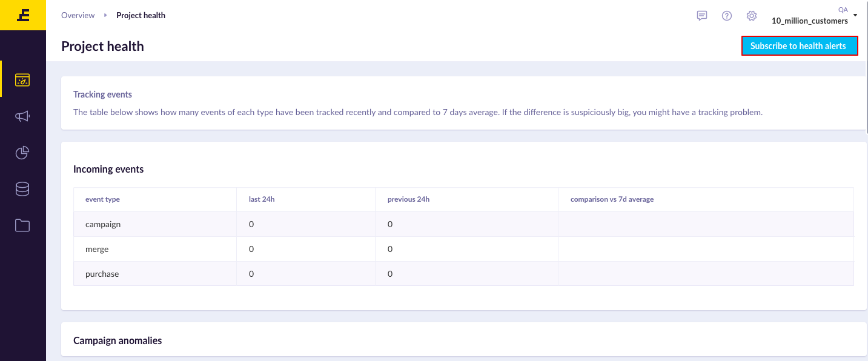Click the dropdown arrow next to QA
Viewport: 868px width, 361px height.
point(855,15)
